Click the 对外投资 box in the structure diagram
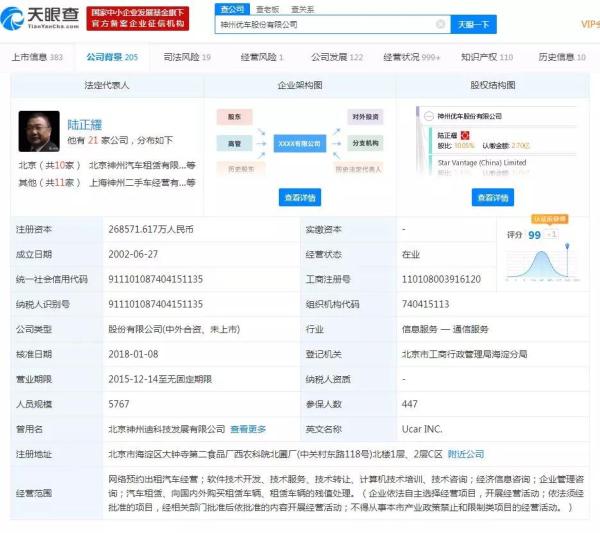Image resolution: width=600 pixels, height=533 pixels. 365,117
